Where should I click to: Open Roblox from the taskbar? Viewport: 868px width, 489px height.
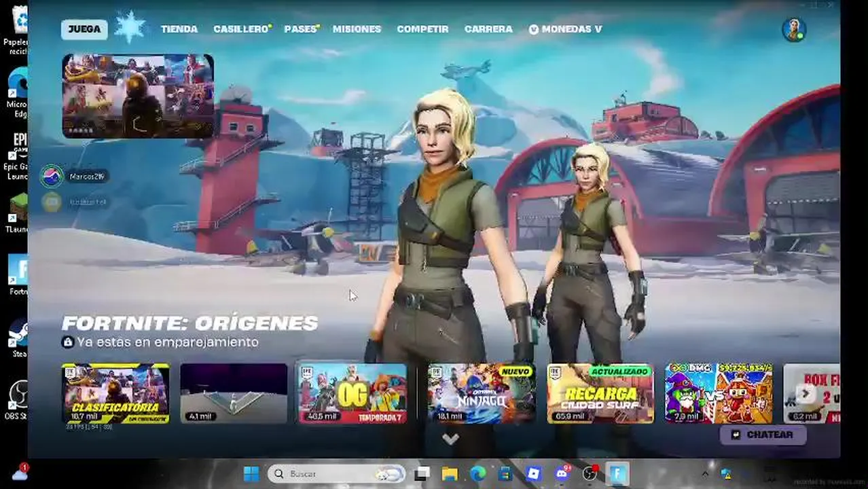533,473
